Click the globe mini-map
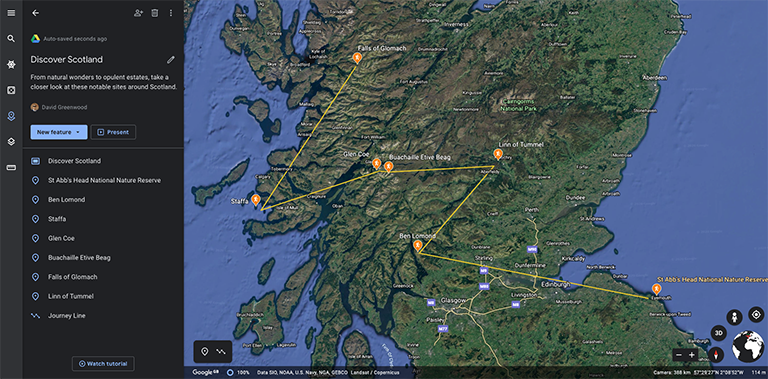The width and height of the screenshot is (768, 379). (747, 347)
